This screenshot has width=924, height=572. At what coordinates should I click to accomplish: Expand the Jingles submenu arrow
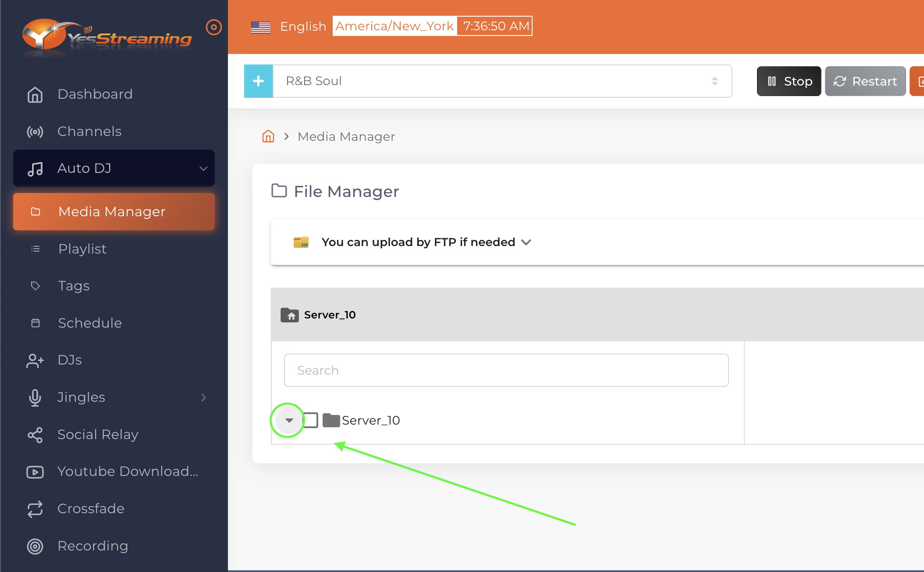point(203,397)
